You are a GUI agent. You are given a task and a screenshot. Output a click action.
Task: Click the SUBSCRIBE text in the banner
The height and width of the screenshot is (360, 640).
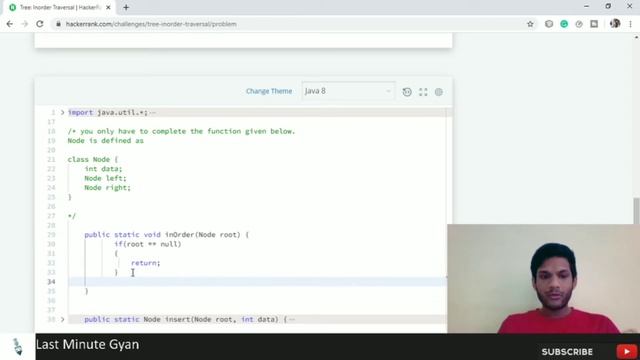(567, 352)
